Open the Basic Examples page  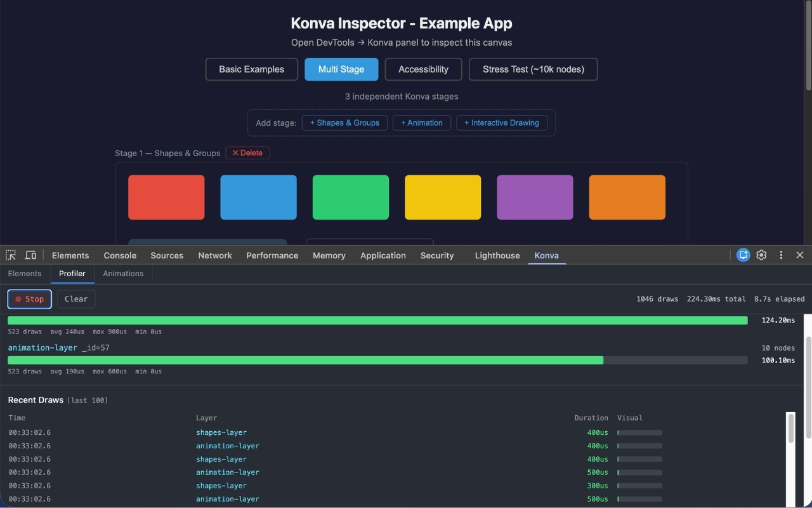252,69
